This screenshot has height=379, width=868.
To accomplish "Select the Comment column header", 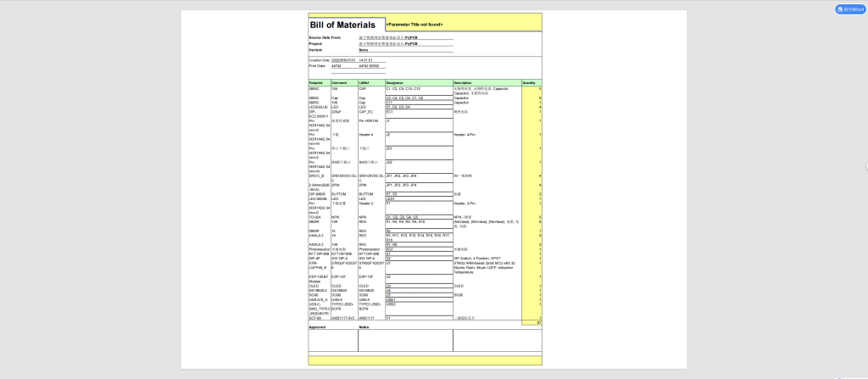I will click(x=338, y=83).
